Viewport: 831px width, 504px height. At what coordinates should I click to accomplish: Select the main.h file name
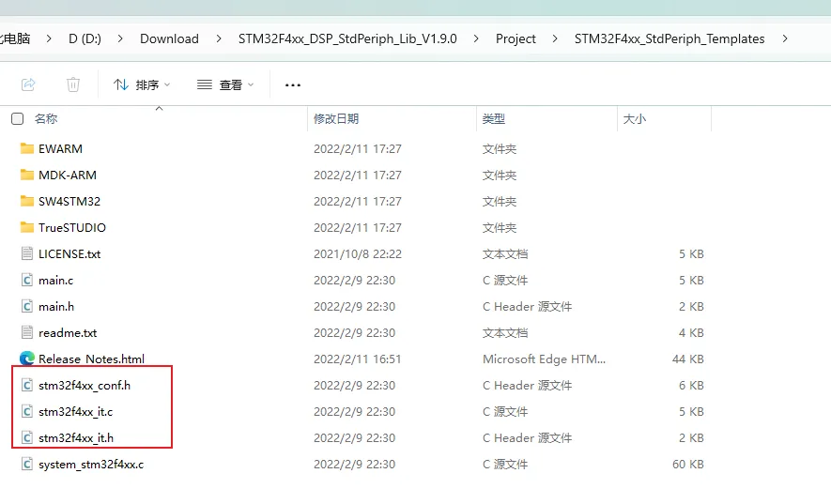(56, 306)
